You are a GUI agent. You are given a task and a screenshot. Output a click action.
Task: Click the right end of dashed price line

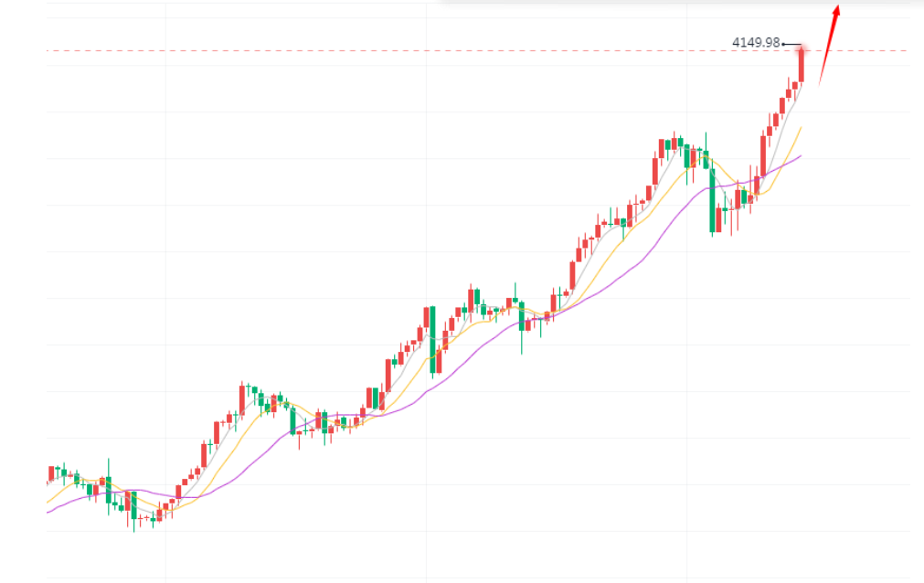908,50
